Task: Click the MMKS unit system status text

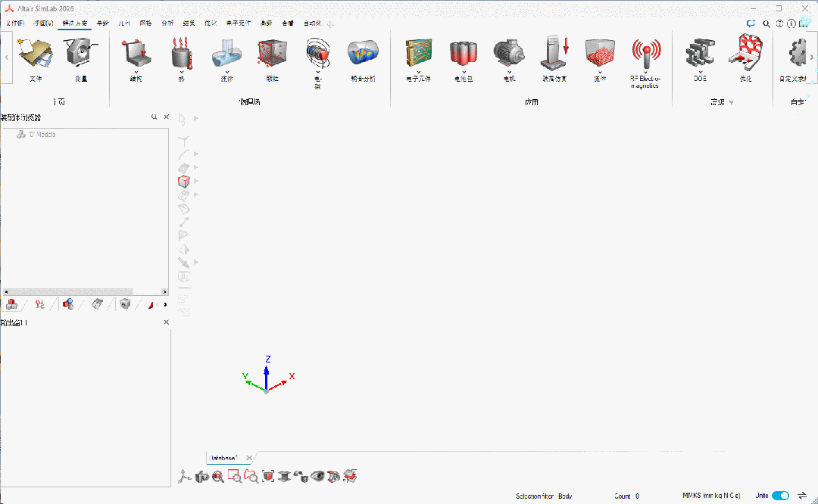Action: click(711, 496)
